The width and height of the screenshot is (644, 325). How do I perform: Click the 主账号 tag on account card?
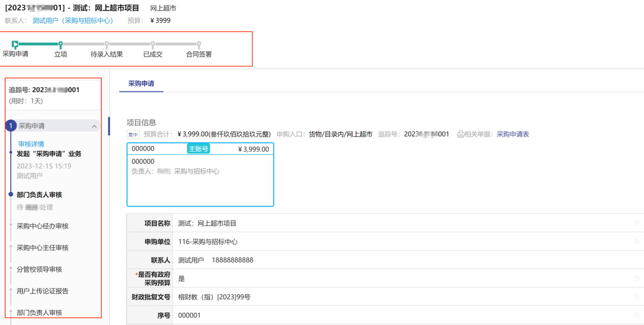point(198,149)
